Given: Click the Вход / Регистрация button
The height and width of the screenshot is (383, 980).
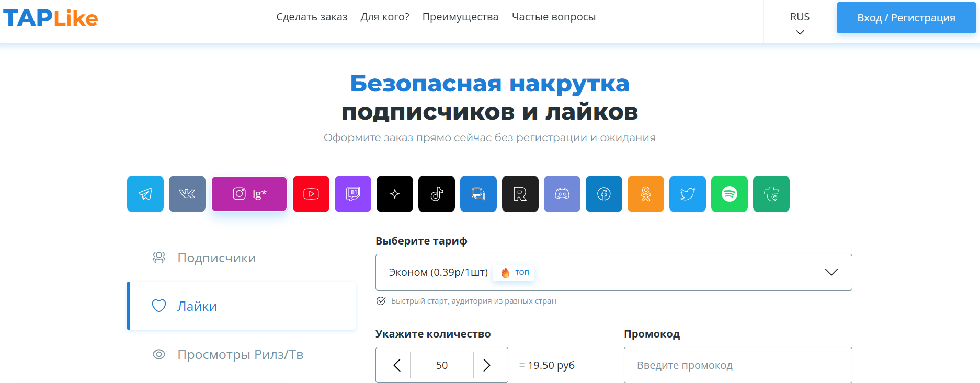Looking at the screenshot, I should [x=906, y=18].
